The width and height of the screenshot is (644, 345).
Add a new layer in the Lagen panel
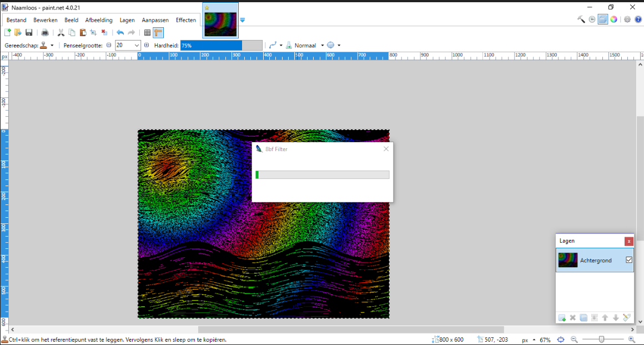[x=562, y=317]
